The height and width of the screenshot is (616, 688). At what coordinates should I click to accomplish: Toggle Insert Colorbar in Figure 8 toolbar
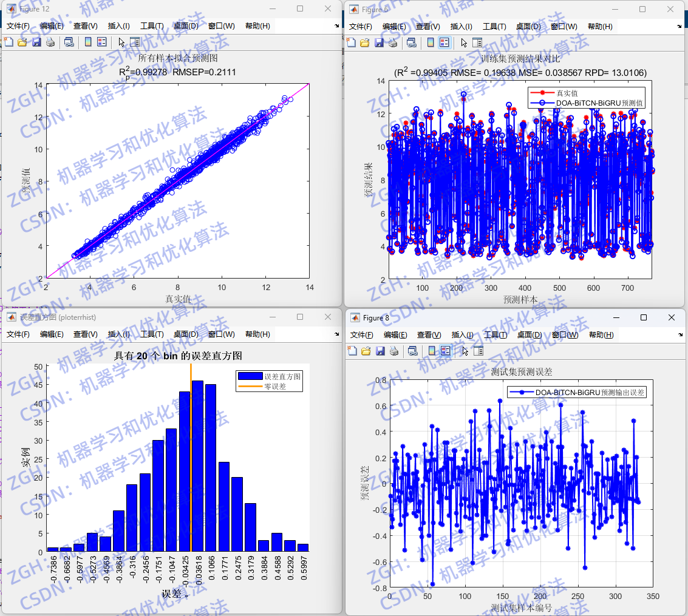(x=432, y=351)
